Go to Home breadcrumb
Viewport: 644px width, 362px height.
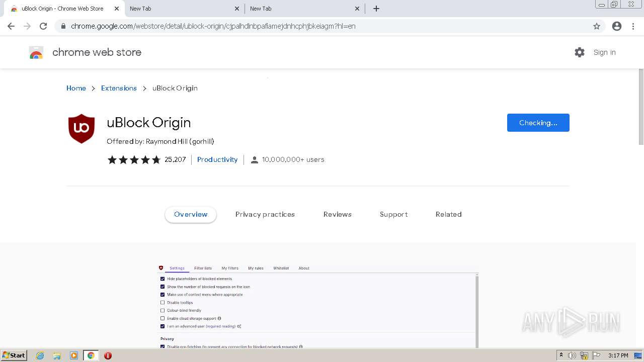click(76, 88)
